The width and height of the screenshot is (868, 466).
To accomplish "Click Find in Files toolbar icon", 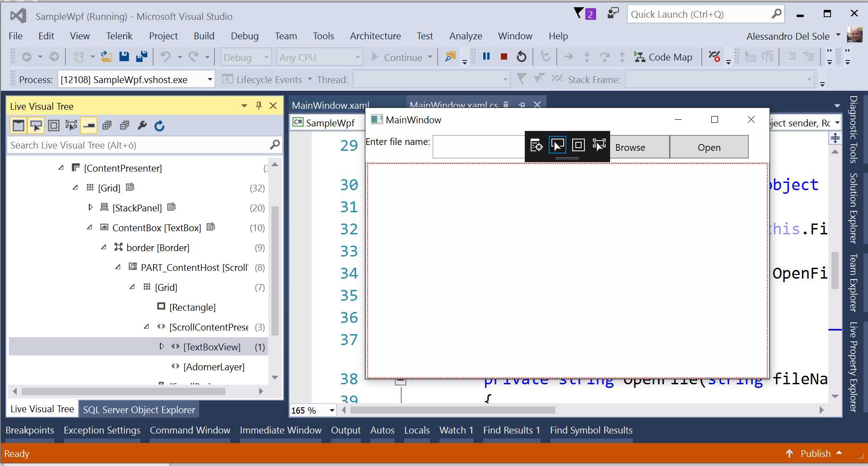I will point(450,56).
